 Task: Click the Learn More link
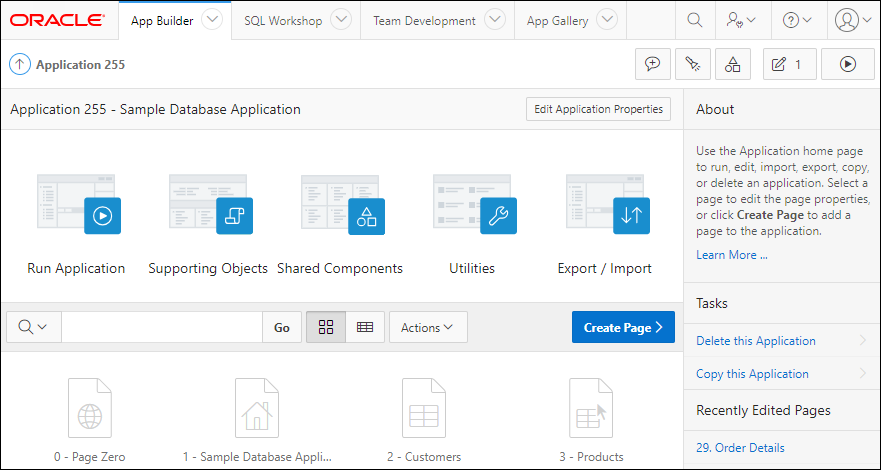pos(732,255)
